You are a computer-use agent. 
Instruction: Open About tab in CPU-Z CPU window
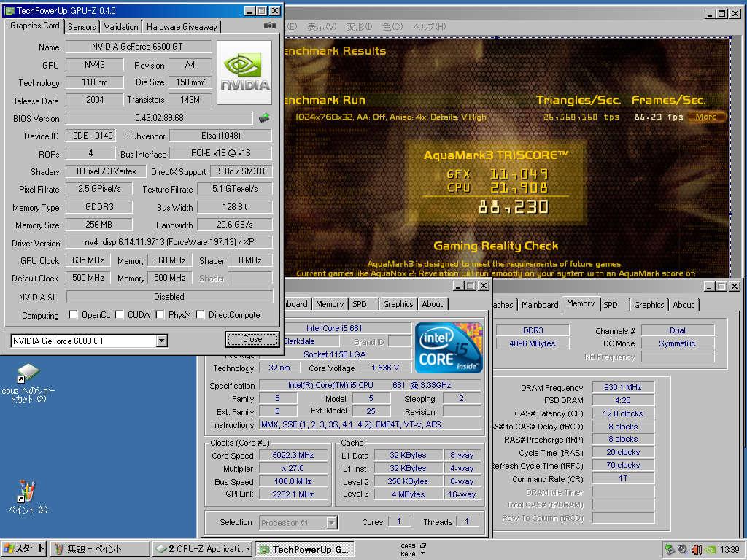pos(433,304)
